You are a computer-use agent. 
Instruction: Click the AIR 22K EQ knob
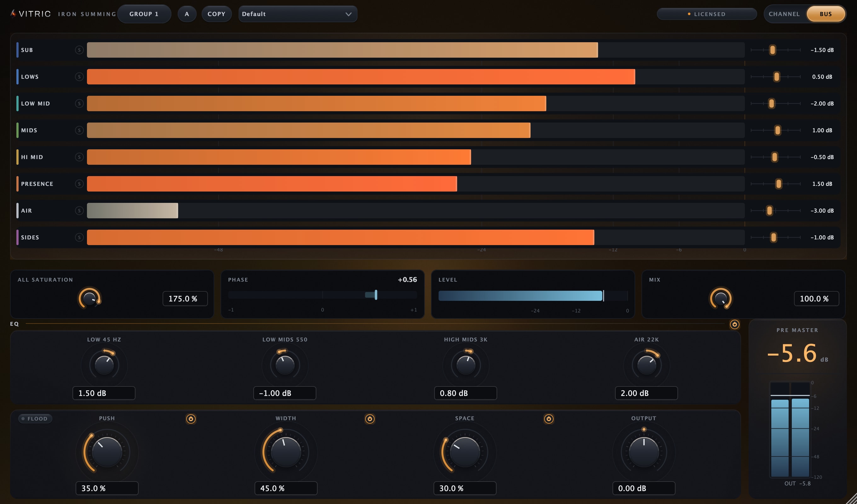[647, 365]
